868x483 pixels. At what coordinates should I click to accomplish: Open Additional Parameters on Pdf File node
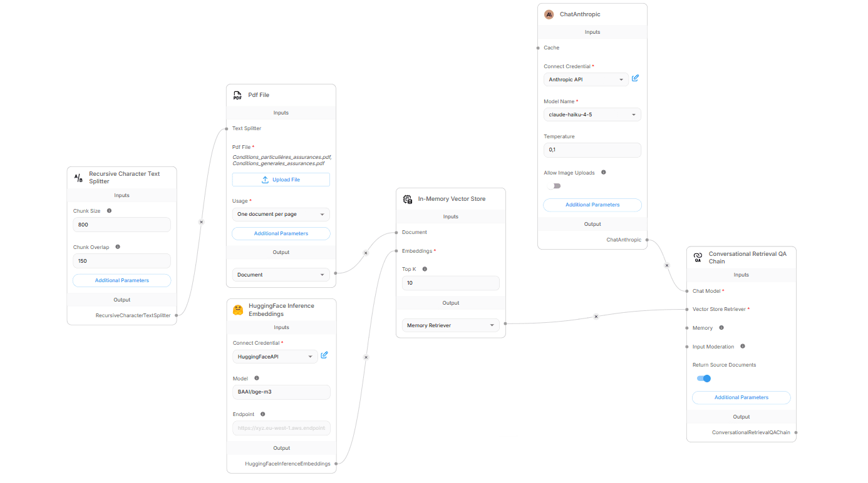pos(281,233)
